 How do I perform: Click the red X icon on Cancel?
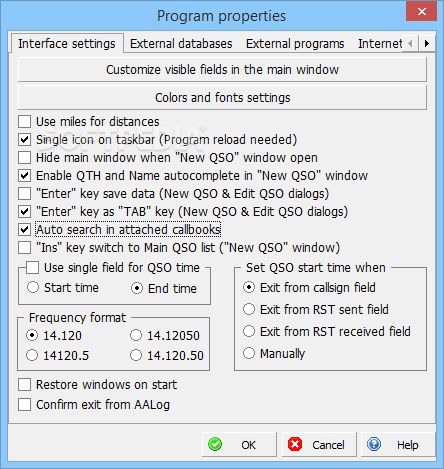[295, 444]
